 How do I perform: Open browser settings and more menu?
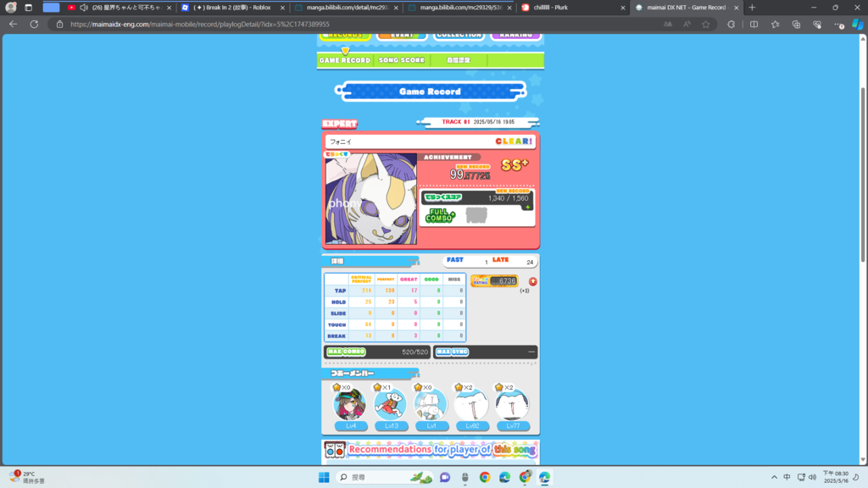pos(838,25)
